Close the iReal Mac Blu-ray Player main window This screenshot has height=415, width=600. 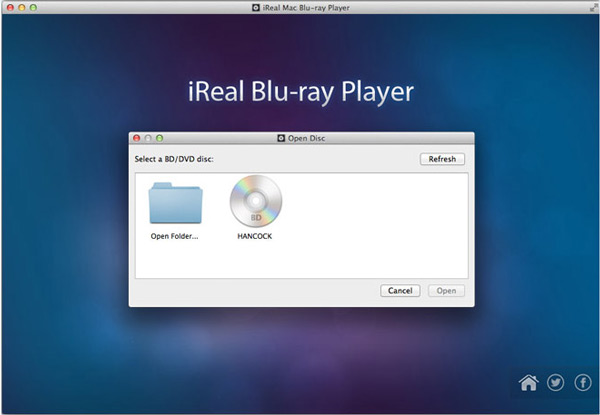point(10,8)
